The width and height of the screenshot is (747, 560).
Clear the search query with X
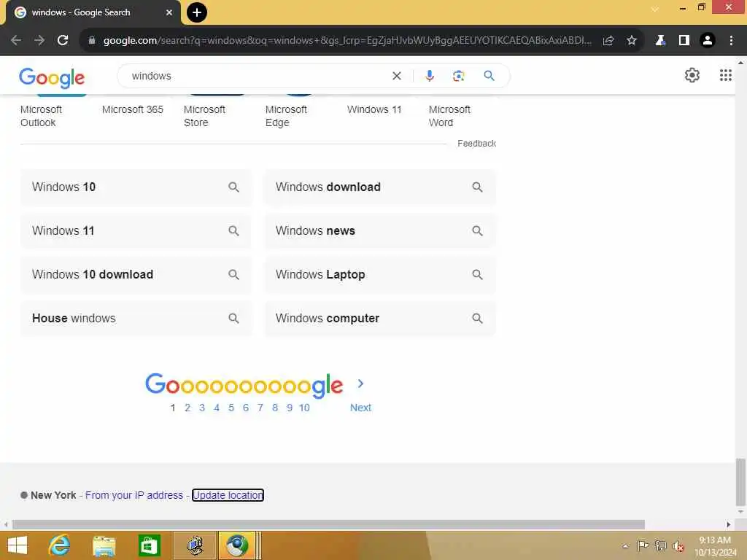396,76
